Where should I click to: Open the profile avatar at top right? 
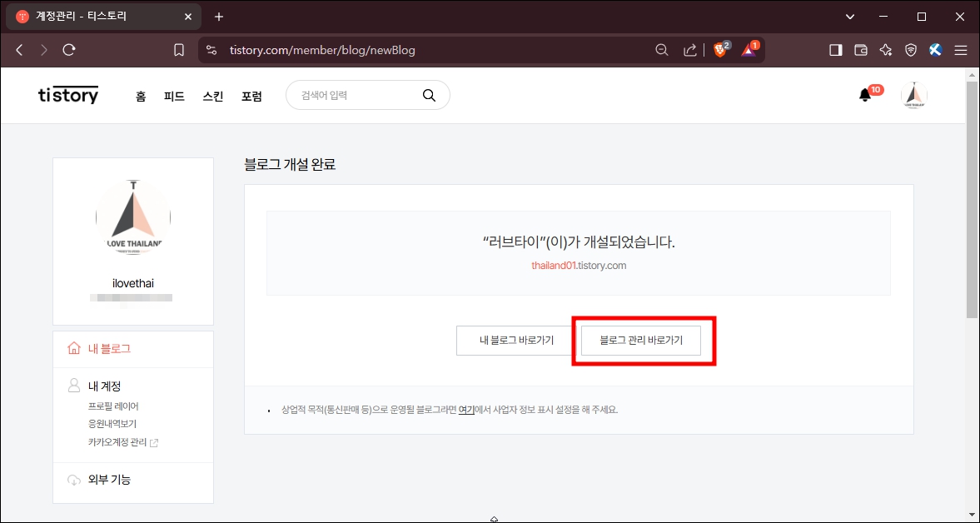click(913, 95)
